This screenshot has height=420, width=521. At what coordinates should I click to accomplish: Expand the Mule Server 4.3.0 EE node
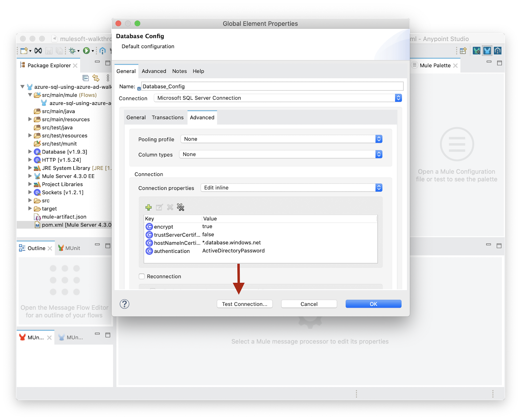point(30,176)
